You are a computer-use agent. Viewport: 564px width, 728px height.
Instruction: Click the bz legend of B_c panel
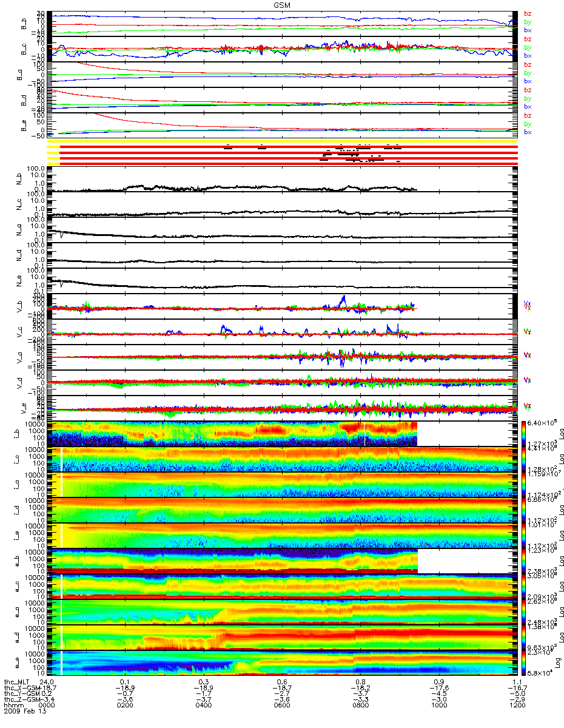(528, 39)
